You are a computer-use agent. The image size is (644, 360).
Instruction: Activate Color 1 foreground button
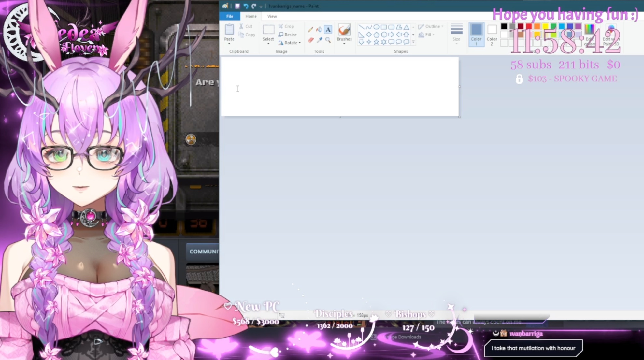[x=476, y=35]
